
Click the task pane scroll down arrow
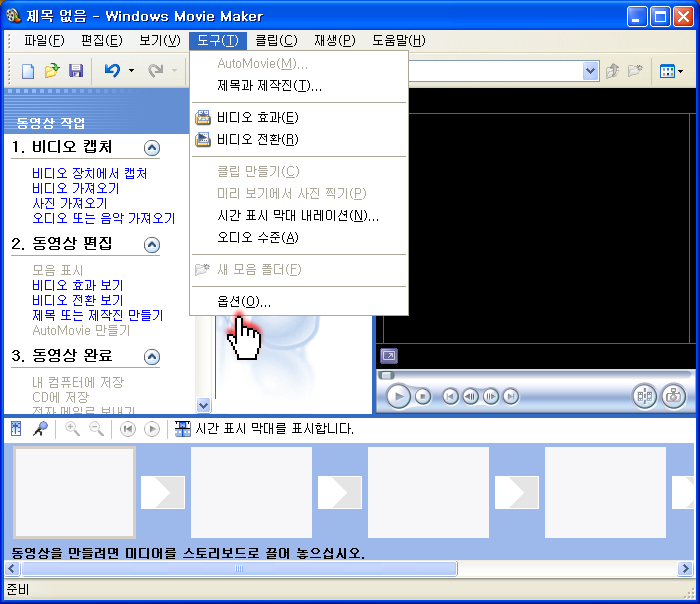coord(203,405)
